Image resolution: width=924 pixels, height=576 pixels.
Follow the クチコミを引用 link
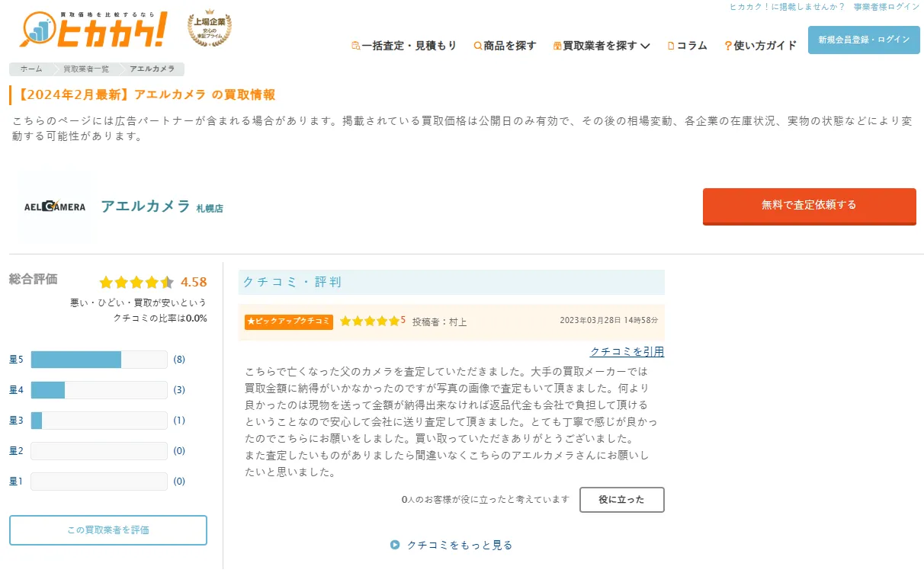point(627,351)
